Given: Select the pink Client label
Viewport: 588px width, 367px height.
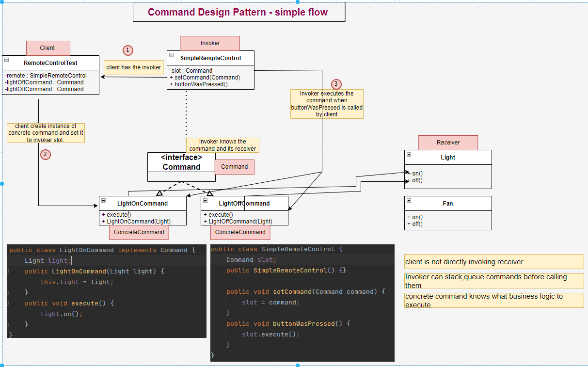Looking at the screenshot, I should coord(48,48).
